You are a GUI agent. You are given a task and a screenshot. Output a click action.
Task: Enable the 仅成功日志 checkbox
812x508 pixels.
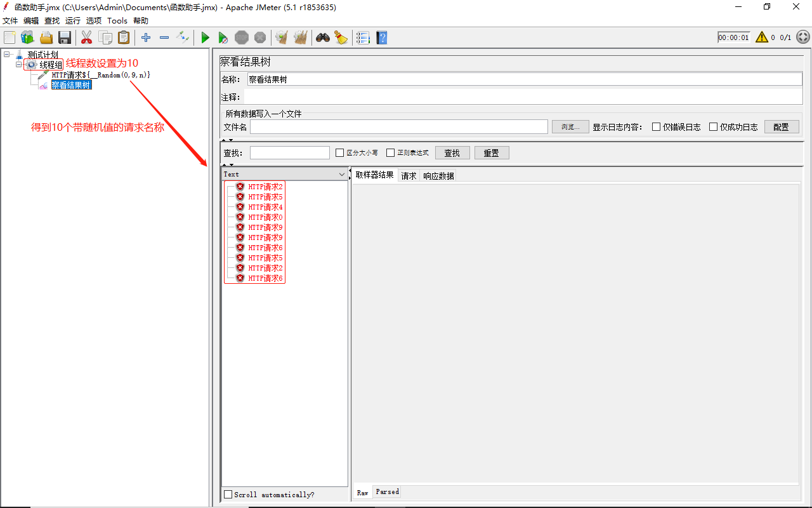(x=713, y=126)
